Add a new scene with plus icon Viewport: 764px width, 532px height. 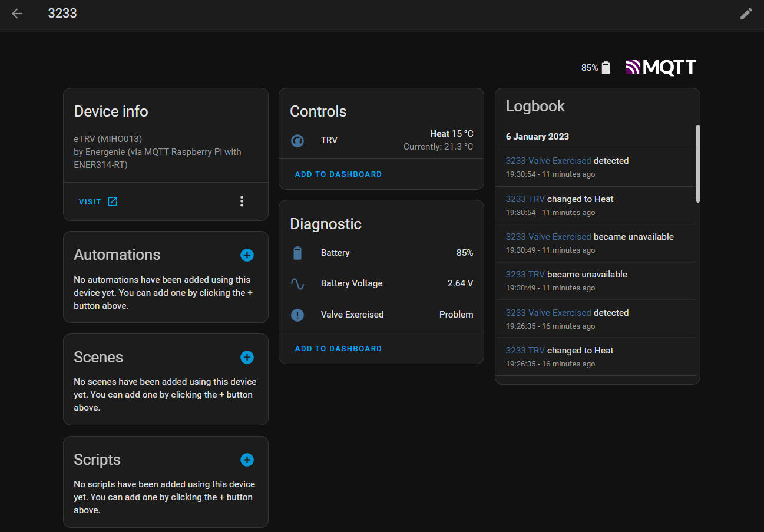[x=247, y=358]
